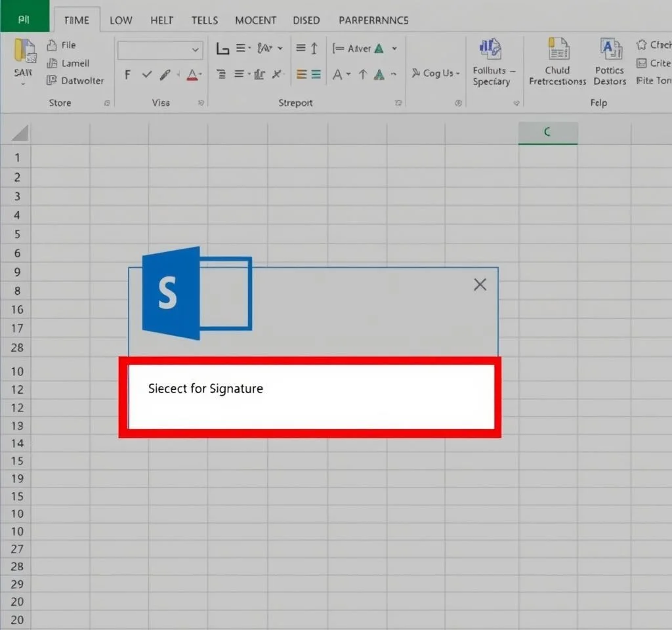Viewport: 672px width, 630px height.
Task: Open the Strepoit group dialog launcher
Action: click(x=398, y=103)
